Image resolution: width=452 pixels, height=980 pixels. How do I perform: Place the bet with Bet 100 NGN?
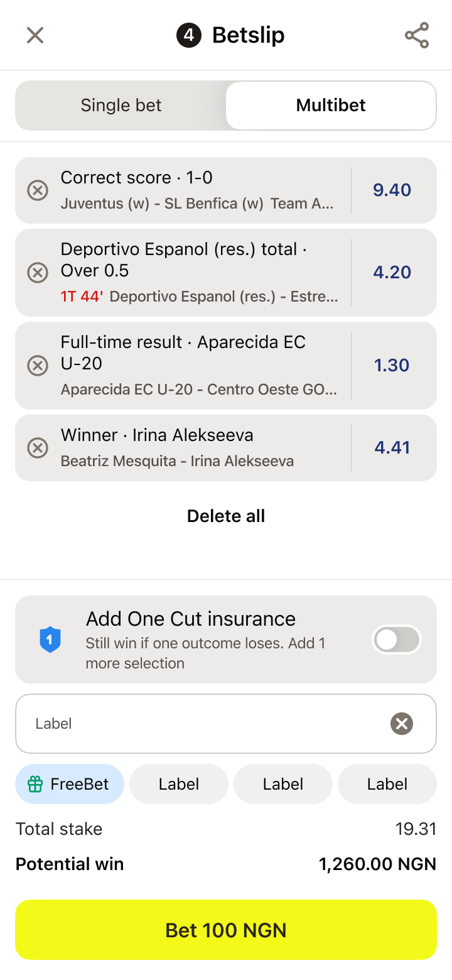226,930
